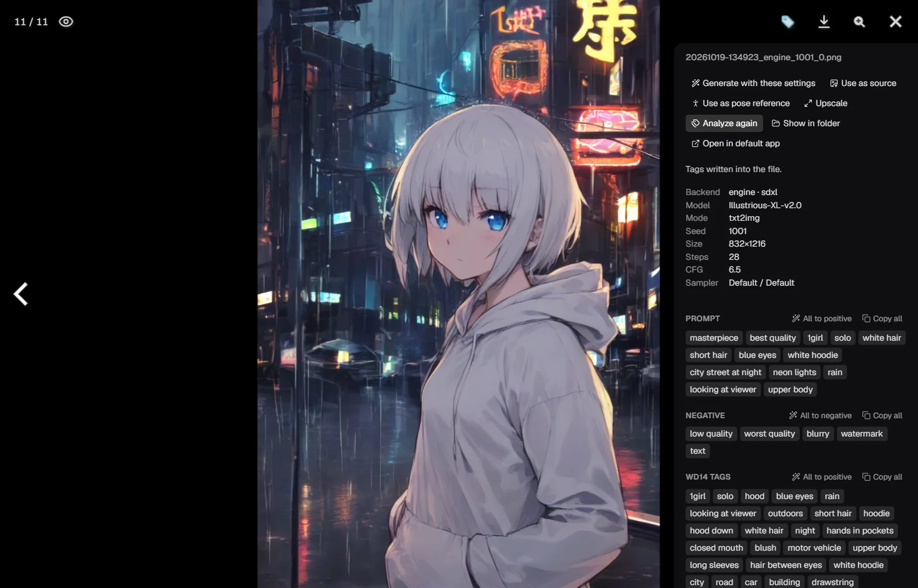
Task: Click Copy all in NEGATIVE section
Action: [x=882, y=415]
